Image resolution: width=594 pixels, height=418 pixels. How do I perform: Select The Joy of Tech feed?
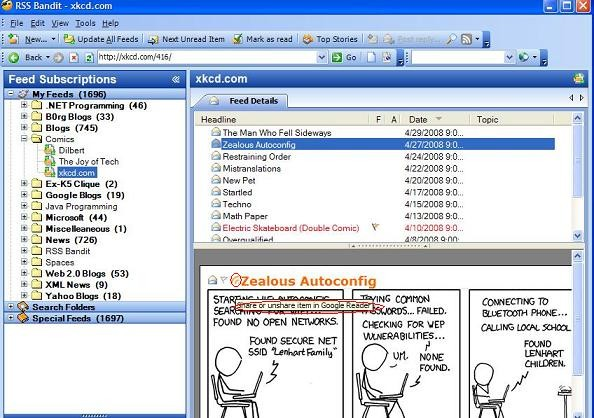pos(89,161)
